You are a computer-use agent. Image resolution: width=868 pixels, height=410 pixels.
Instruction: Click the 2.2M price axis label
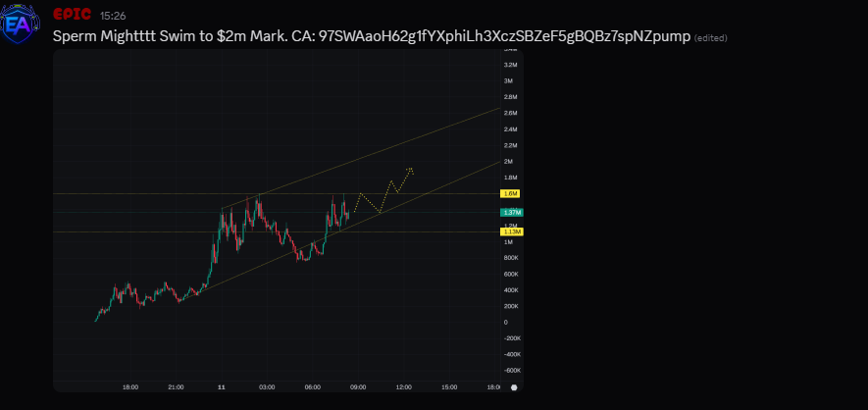coord(510,145)
